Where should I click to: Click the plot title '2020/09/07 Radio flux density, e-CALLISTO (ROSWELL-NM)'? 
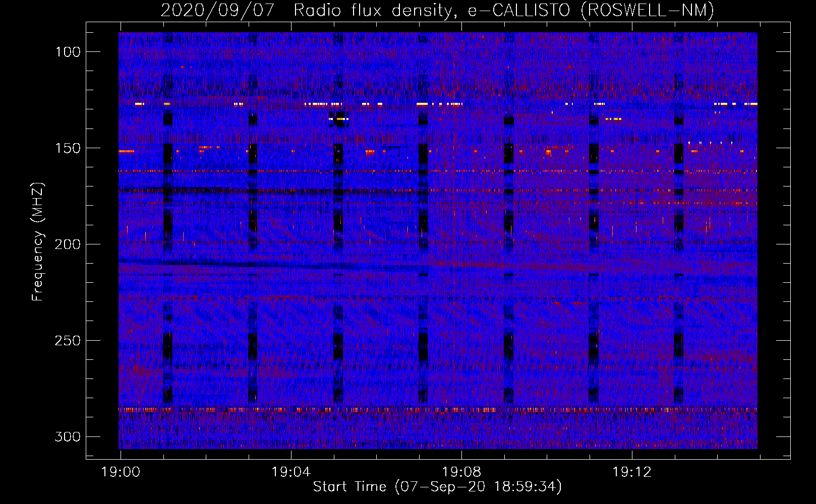point(437,10)
